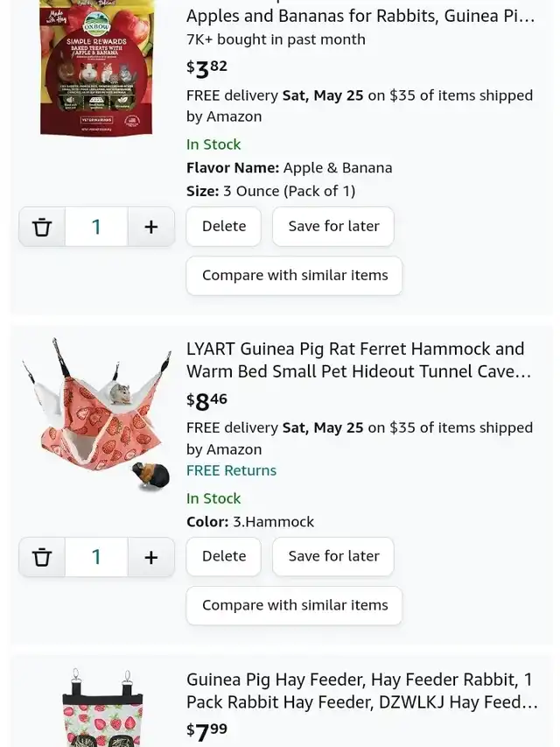560x747 pixels.
Task: Save Oxbow treats for later
Action: [333, 226]
